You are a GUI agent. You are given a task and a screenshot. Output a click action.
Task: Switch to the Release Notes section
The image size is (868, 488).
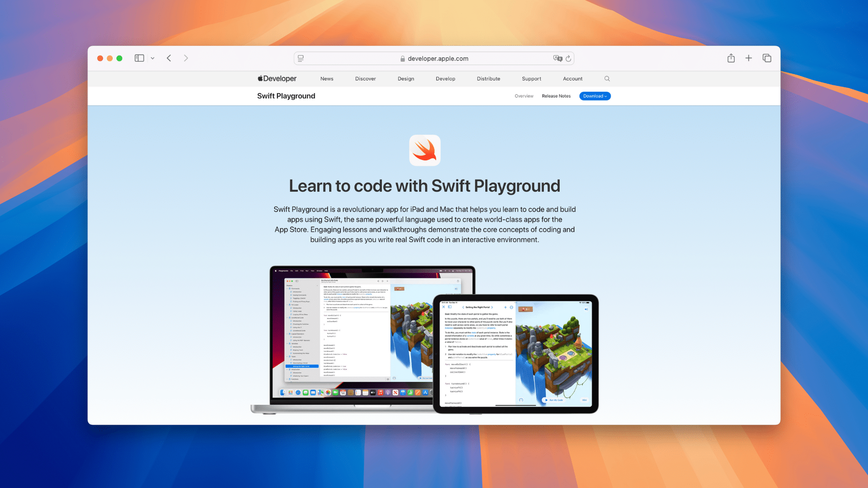tap(556, 96)
